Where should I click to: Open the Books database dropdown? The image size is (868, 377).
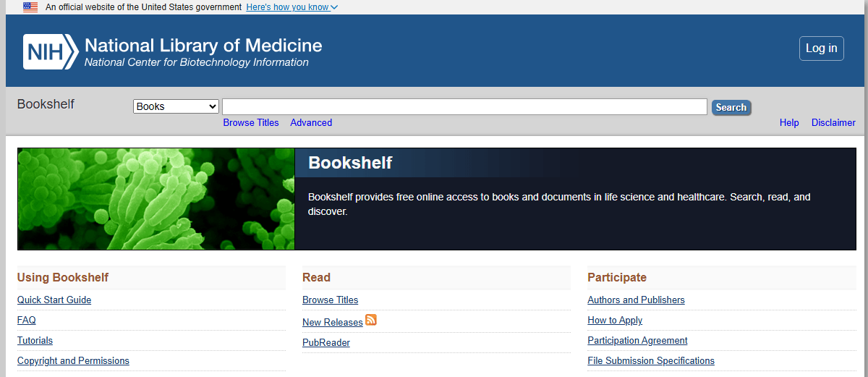176,106
